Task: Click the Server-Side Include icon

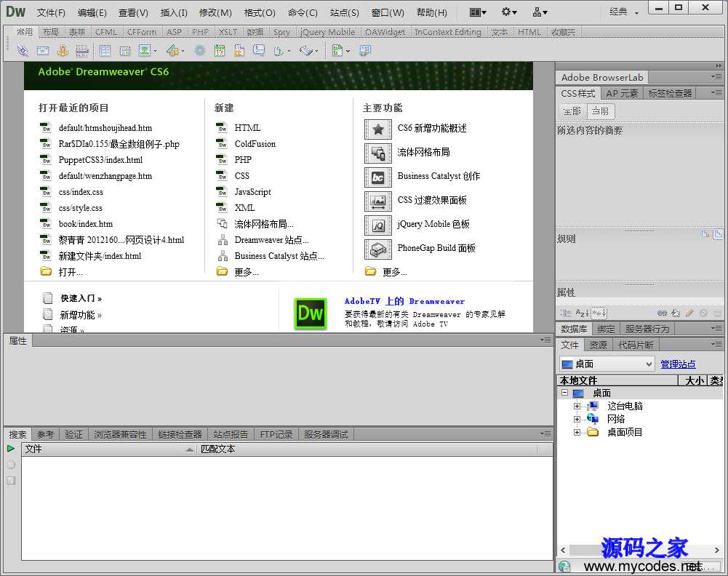Action: [239, 51]
